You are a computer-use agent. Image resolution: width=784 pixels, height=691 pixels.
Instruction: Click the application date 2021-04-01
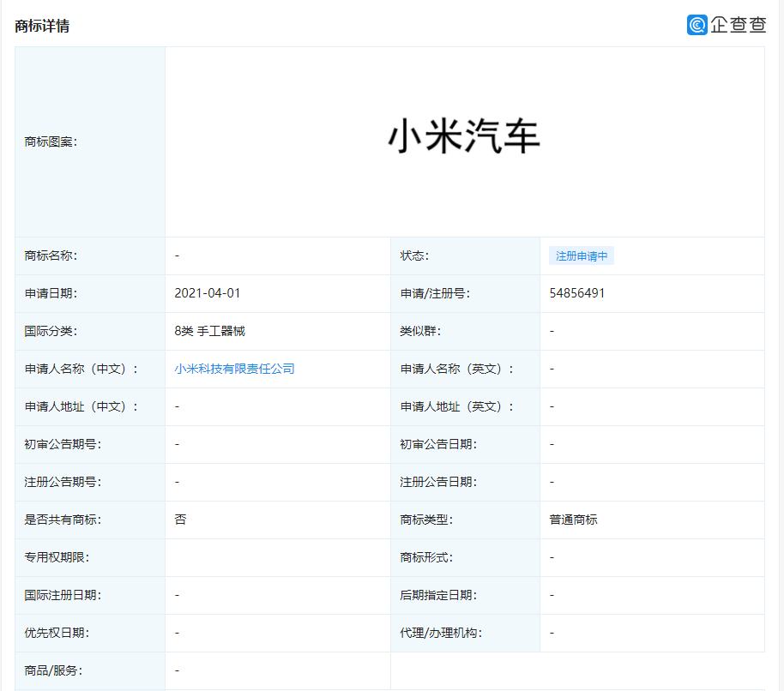click(x=208, y=293)
